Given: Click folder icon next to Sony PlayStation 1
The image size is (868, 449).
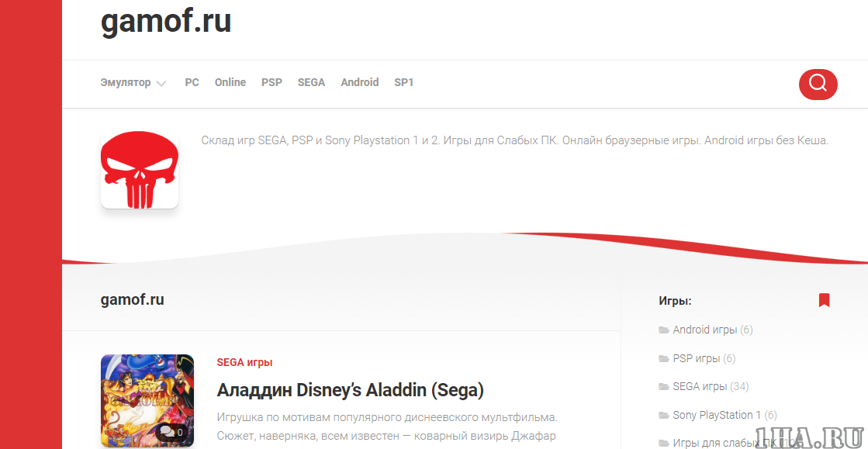Looking at the screenshot, I should (x=664, y=416).
